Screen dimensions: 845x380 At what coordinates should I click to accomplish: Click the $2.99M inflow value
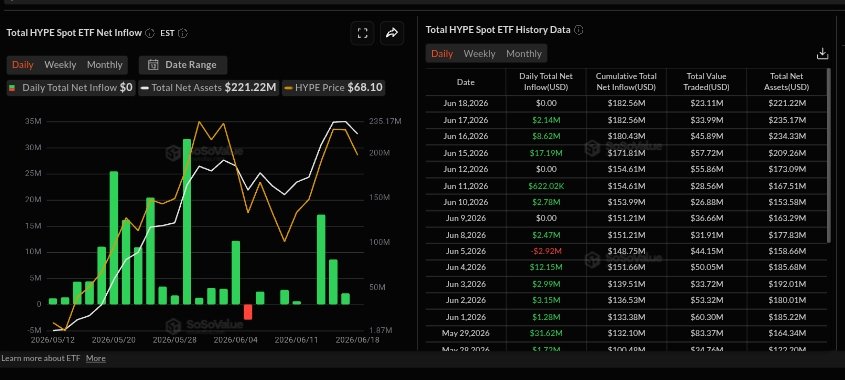[x=546, y=284]
